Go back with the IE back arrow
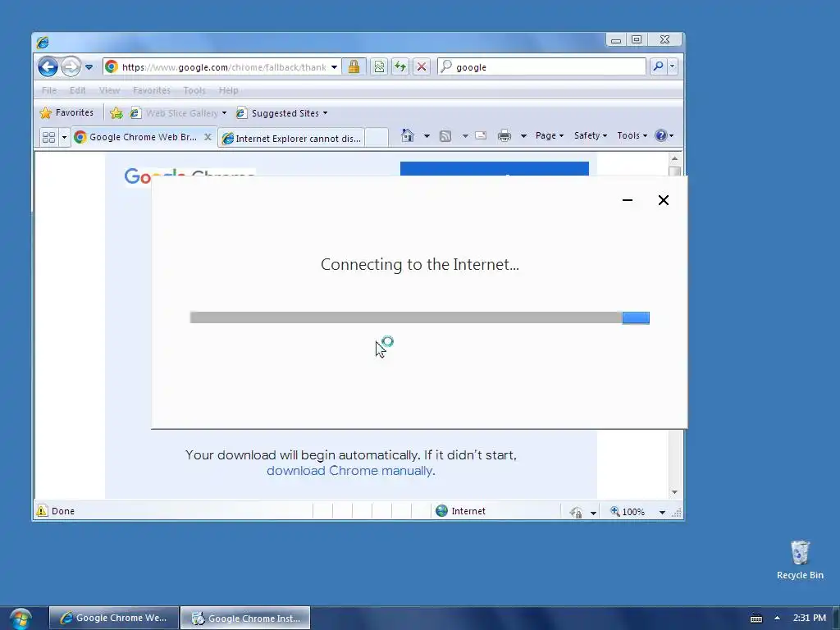The image size is (840, 630). (48, 67)
